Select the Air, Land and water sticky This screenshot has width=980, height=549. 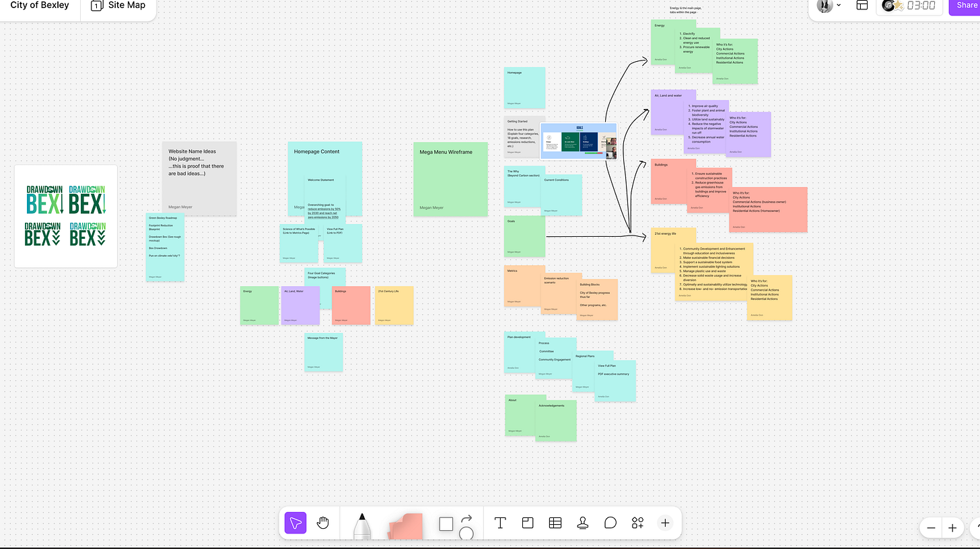click(669, 111)
